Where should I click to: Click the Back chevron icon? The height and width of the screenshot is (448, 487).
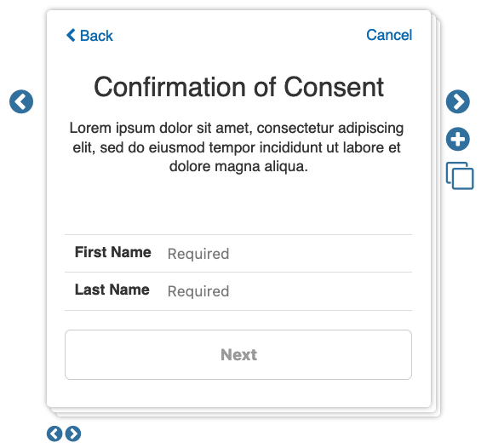(71, 35)
